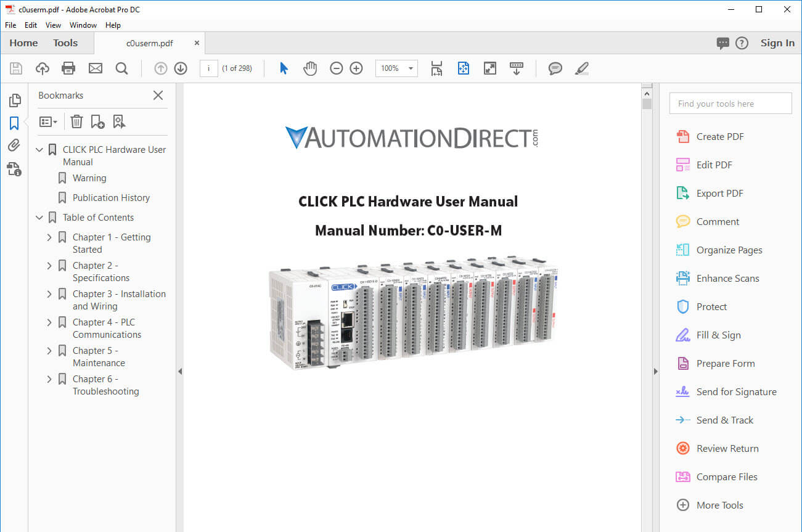
Task: Open the Window menu
Action: (x=83, y=25)
